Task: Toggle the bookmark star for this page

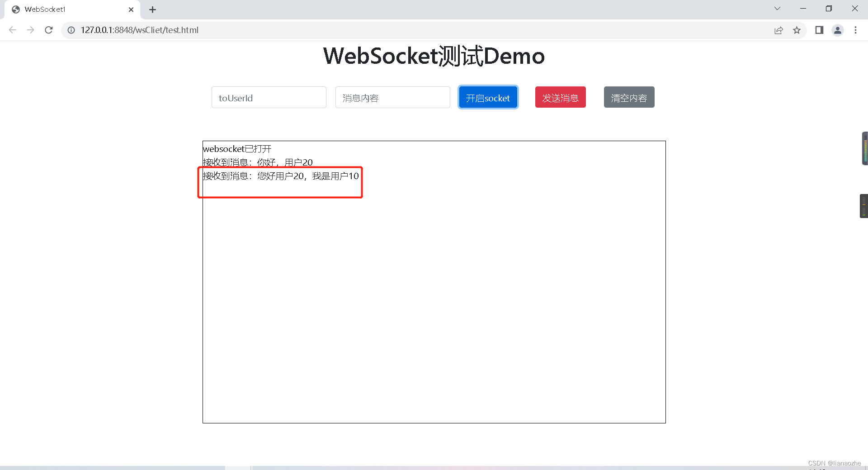Action: (x=797, y=30)
